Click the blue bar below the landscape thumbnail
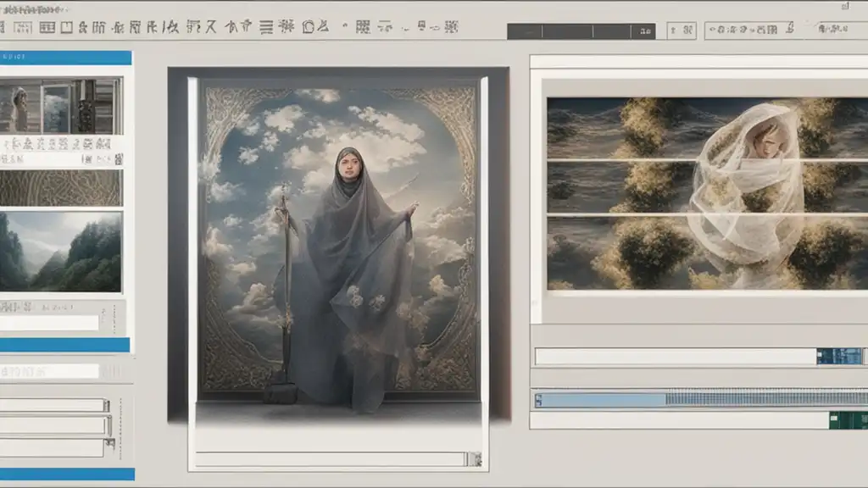Image resolution: width=868 pixels, height=488 pixels. pyautogui.click(x=64, y=346)
